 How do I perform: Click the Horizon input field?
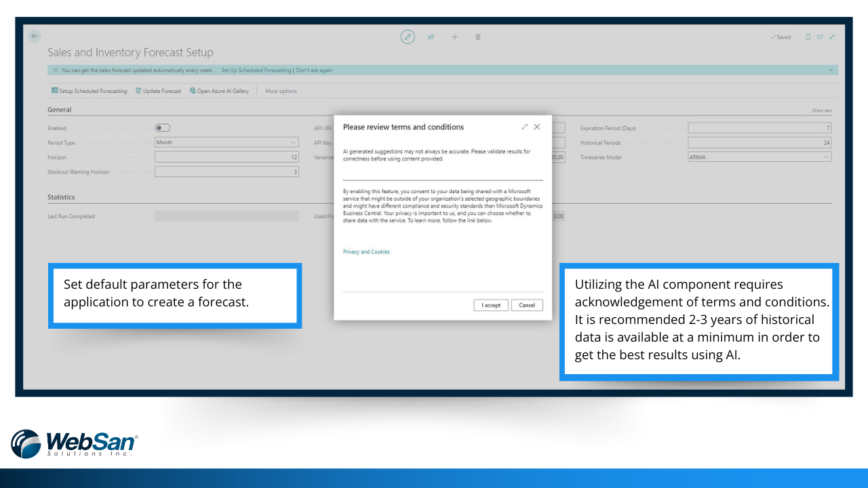click(226, 157)
